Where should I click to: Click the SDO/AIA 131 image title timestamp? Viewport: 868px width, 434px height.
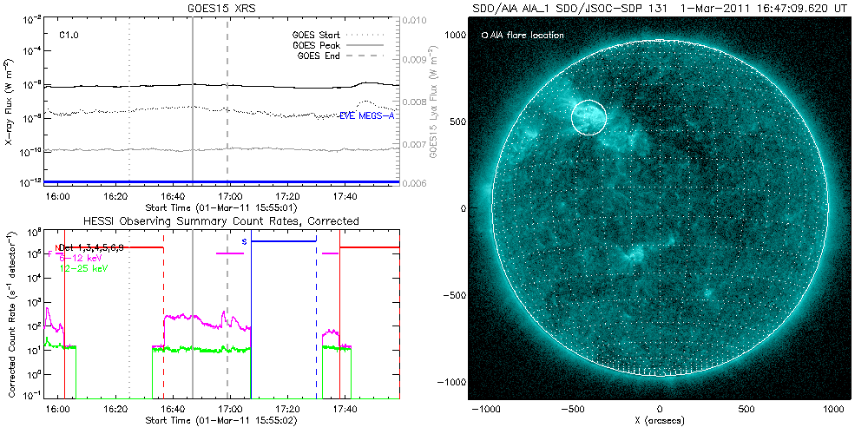pyautogui.click(x=764, y=7)
